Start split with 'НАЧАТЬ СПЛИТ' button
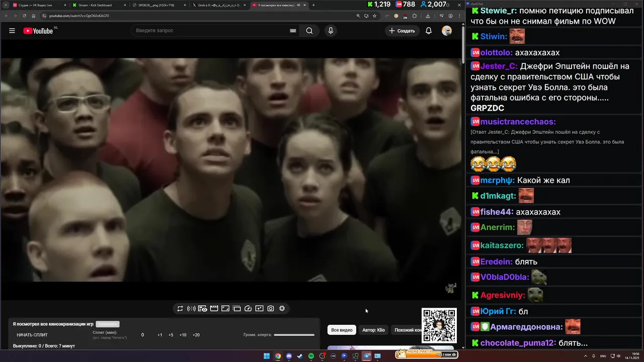The width and height of the screenshot is (644, 362). click(32, 335)
